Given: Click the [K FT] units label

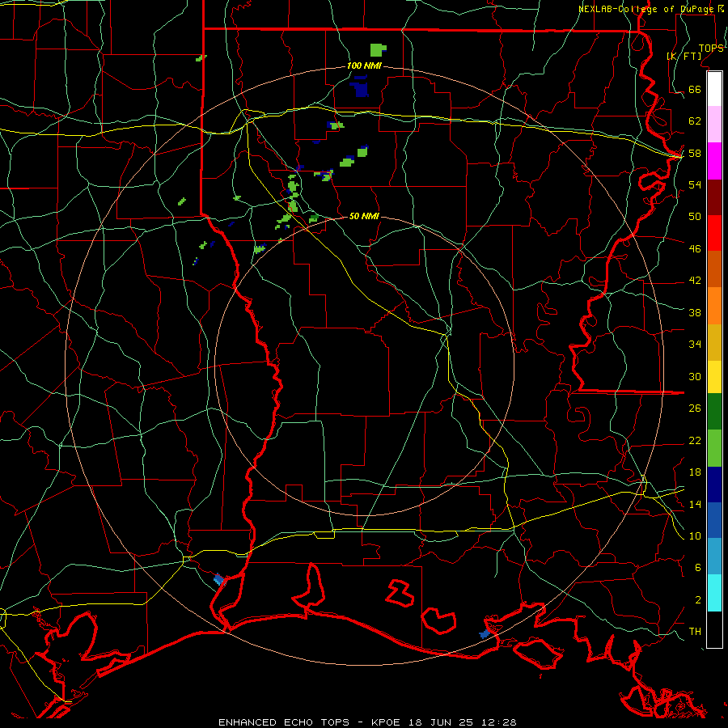Looking at the screenshot, I should pyautogui.click(x=684, y=56).
